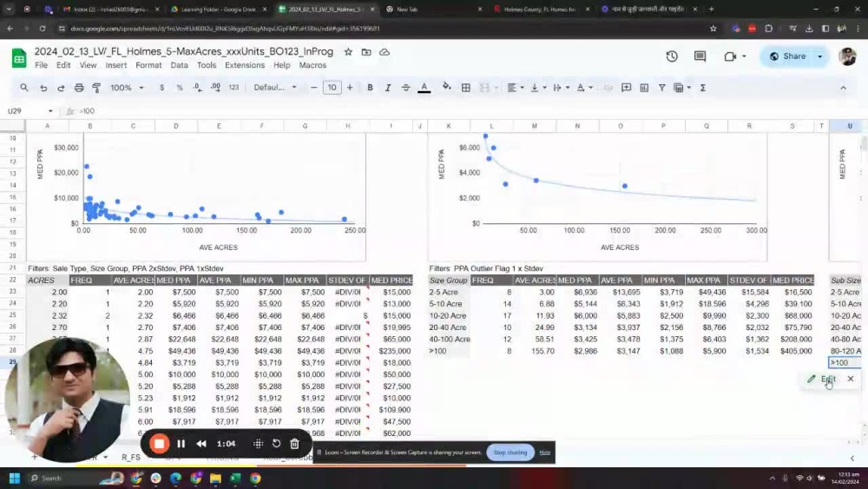This screenshot has width=868, height=489.
Task: Toggle strikethrough formatting
Action: click(x=405, y=88)
